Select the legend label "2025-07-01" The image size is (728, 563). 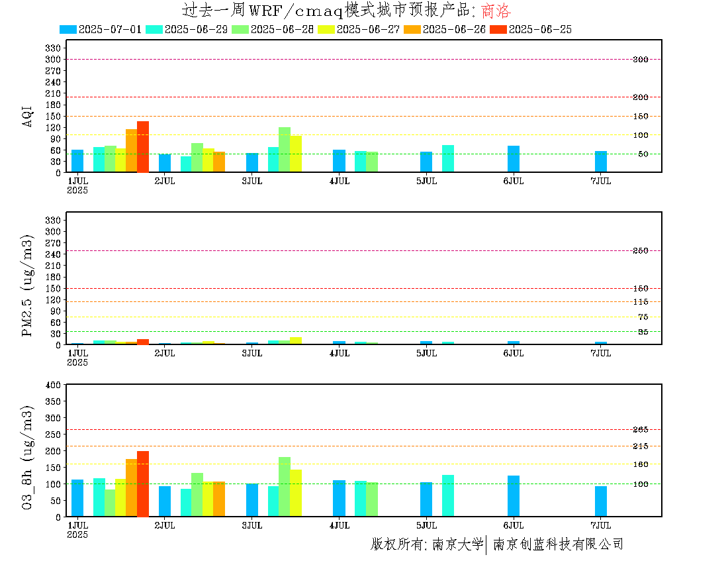pyautogui.click(x=110, y=29)
